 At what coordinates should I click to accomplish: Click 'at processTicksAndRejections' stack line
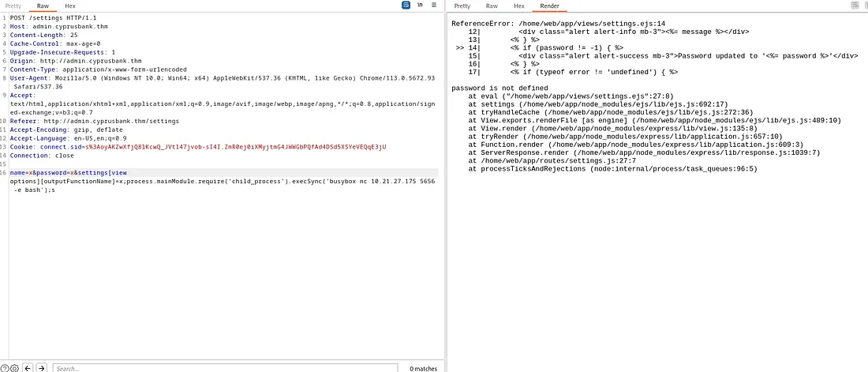(613, 168)
